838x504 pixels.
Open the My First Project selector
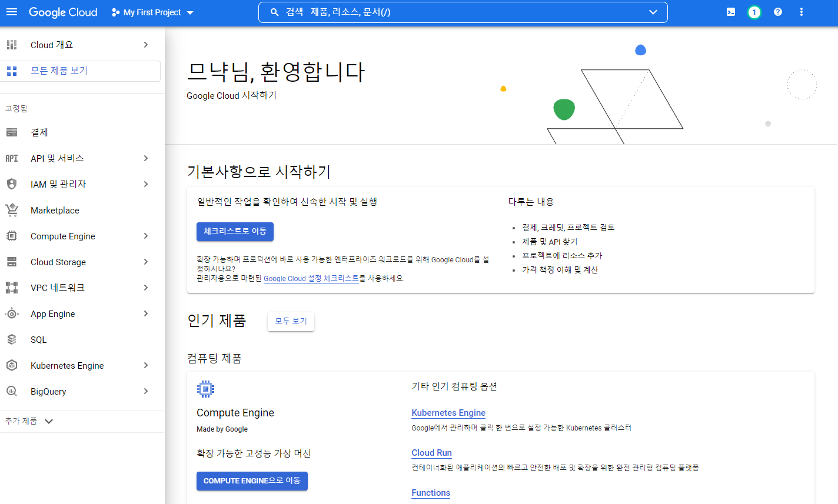(152, 12)
